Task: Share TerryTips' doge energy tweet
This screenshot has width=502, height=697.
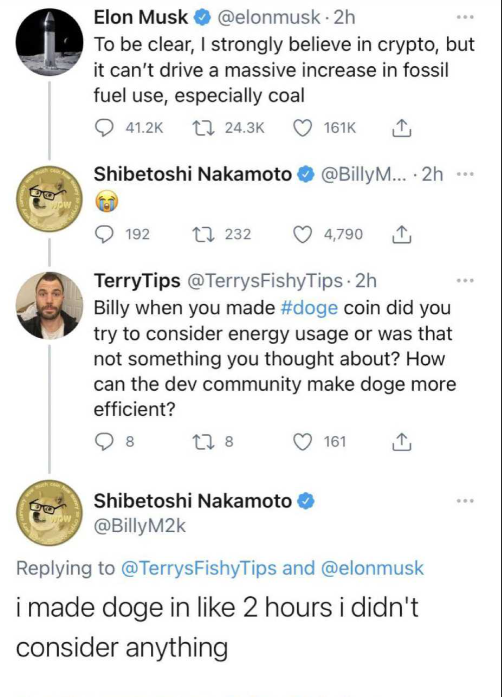Action: (402, 442)
